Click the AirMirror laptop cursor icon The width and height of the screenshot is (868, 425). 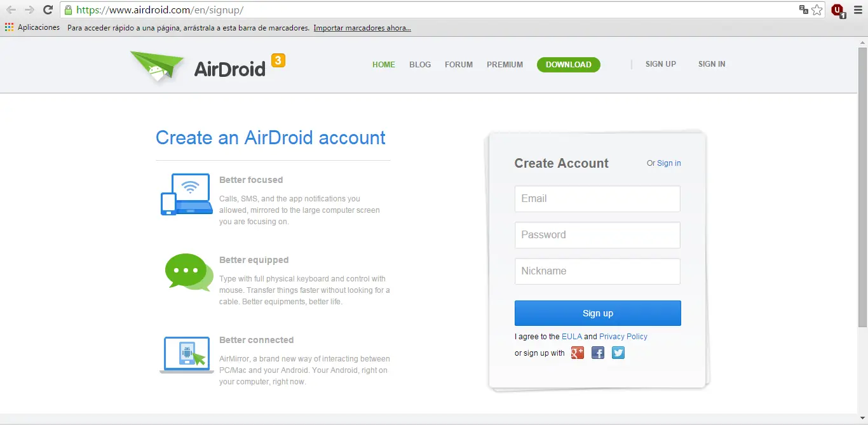point(186,355)
